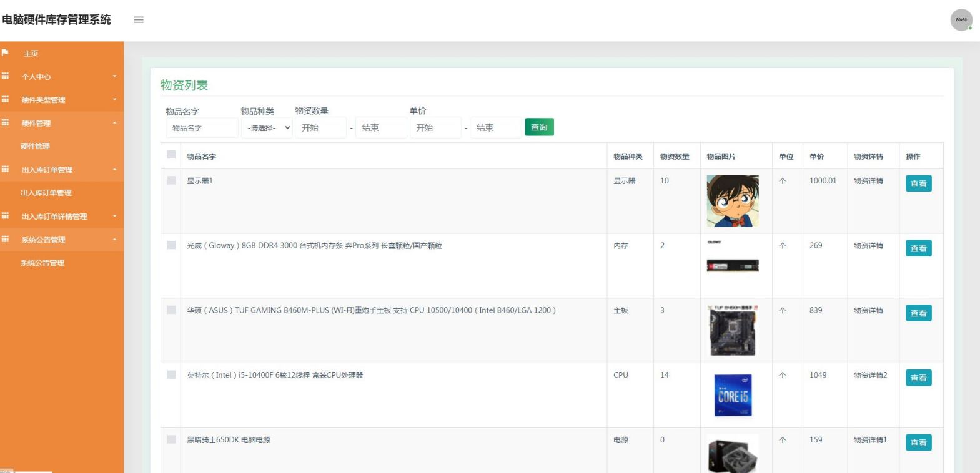Viewport: 980px width, 473px height.
Task: Check the row checkbox for 黑暗骑士650DK
Action: [x=172, y=439]
